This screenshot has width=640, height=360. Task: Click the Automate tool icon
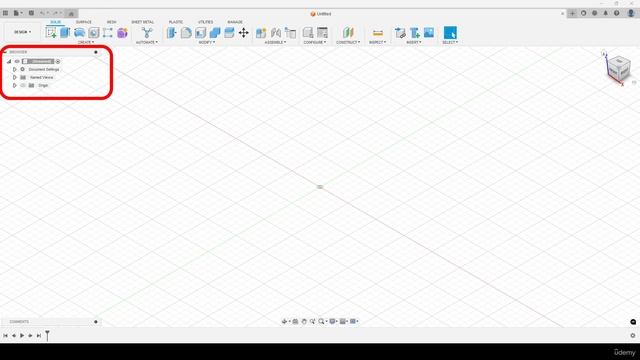[x=147, y=33]
